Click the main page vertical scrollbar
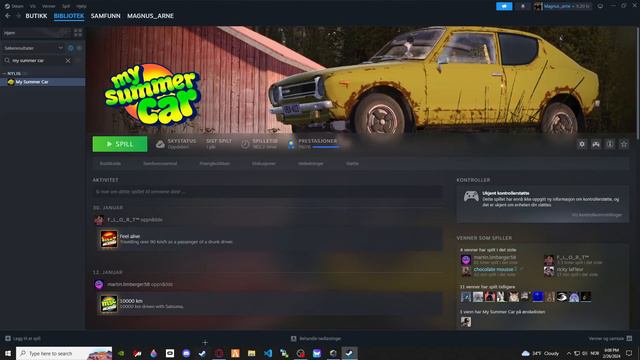640x360 pixels. pos(638,82)
